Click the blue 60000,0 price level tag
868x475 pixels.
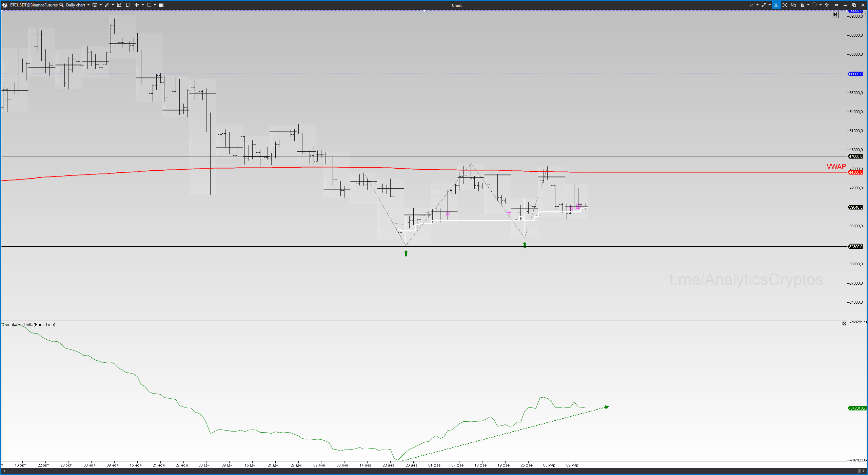coord(855,74)
